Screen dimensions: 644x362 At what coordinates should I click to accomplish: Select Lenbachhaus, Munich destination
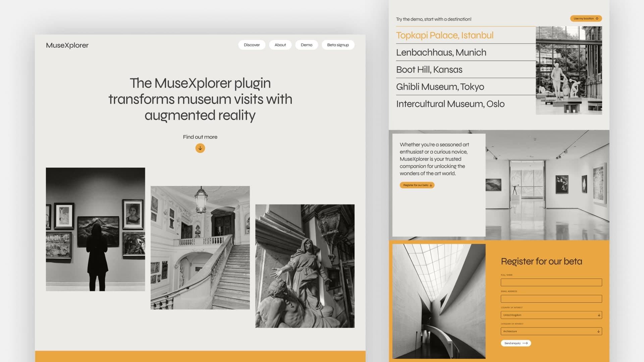coord(466,52)
